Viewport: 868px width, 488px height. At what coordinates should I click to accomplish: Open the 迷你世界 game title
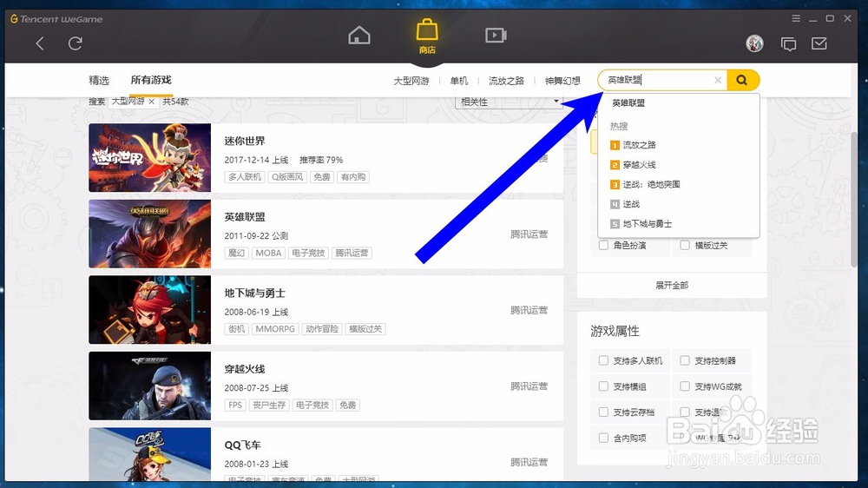pyautogui.click(x=245, y=142)
